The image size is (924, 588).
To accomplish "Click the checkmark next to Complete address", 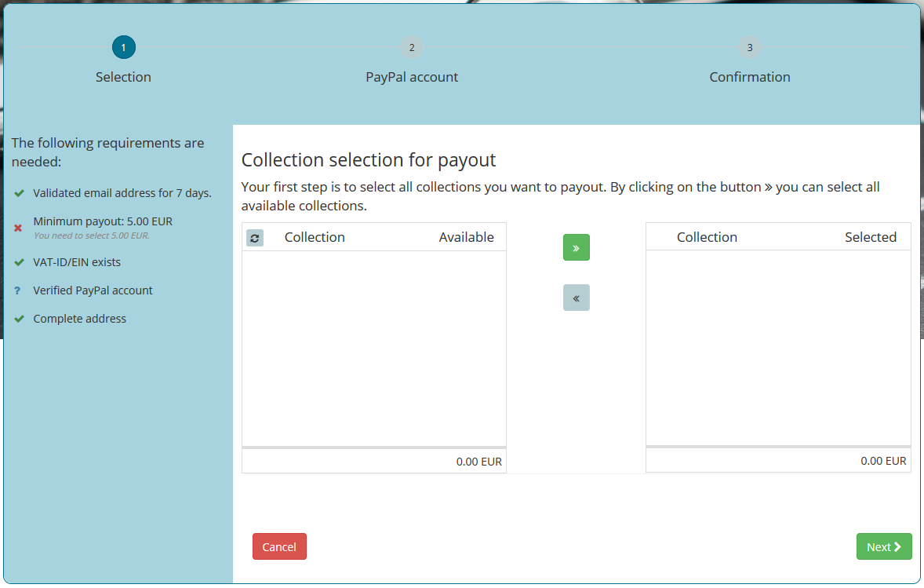I will (x=19, y=318).
